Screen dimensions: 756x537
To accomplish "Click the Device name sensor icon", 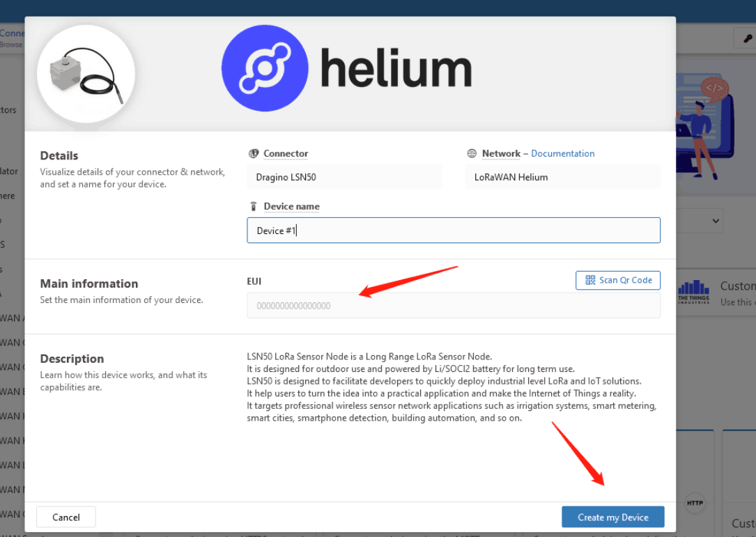I will (253, 206).
